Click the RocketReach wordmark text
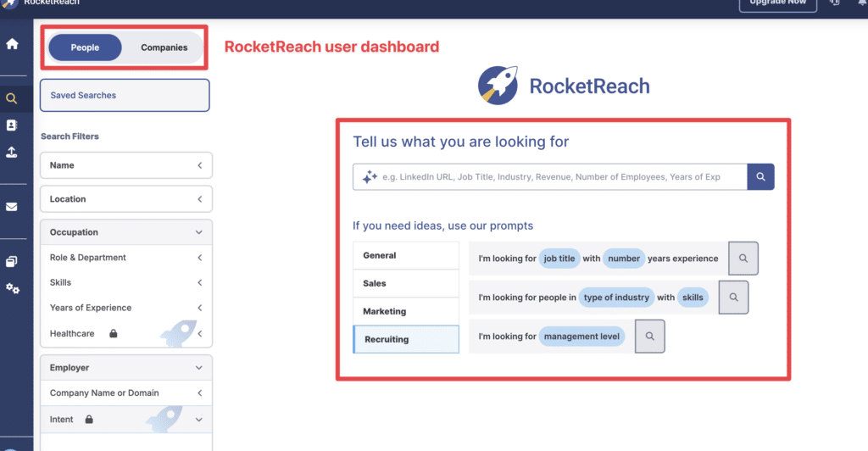 tap(590, 86)
